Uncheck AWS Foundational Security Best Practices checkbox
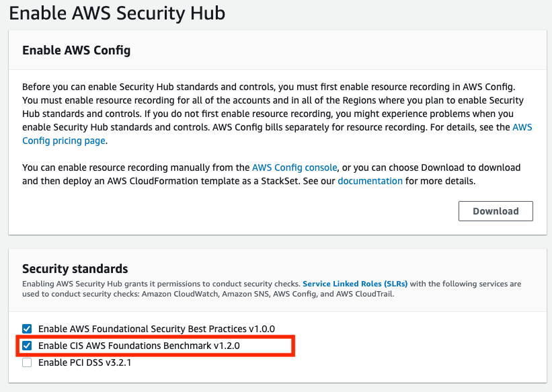 [27, 329]
